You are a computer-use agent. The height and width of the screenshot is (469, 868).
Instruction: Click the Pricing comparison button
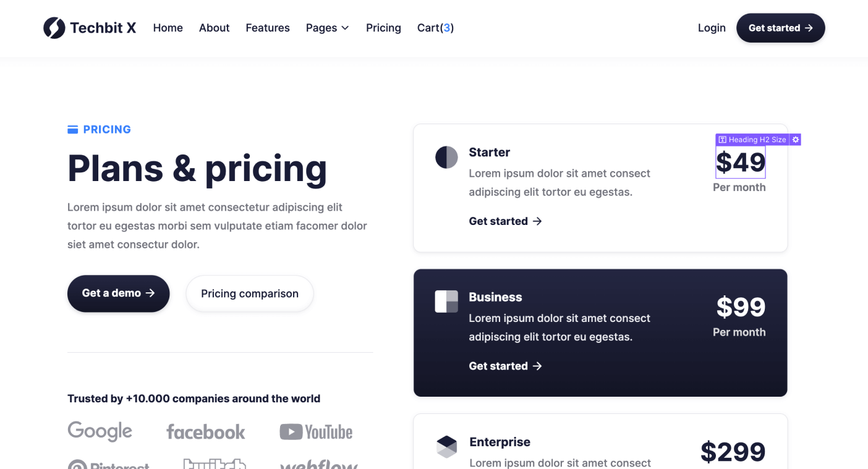click(249, 294)
